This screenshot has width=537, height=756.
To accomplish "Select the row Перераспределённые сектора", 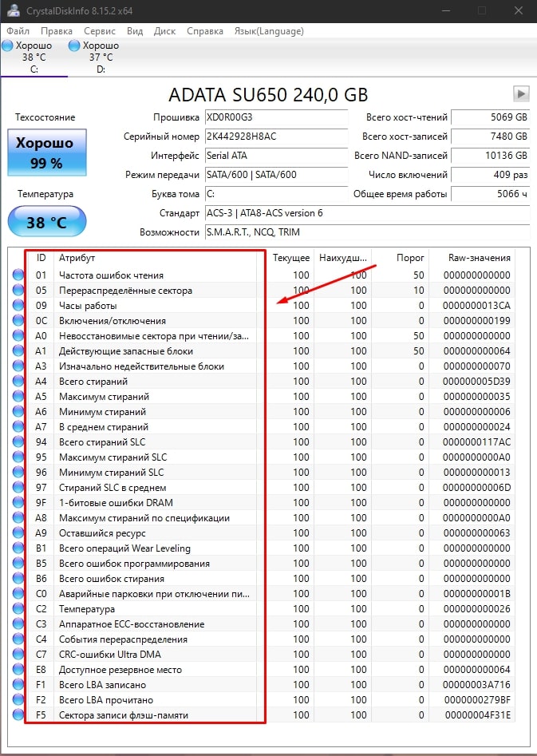I will click(x=263, y=291).
